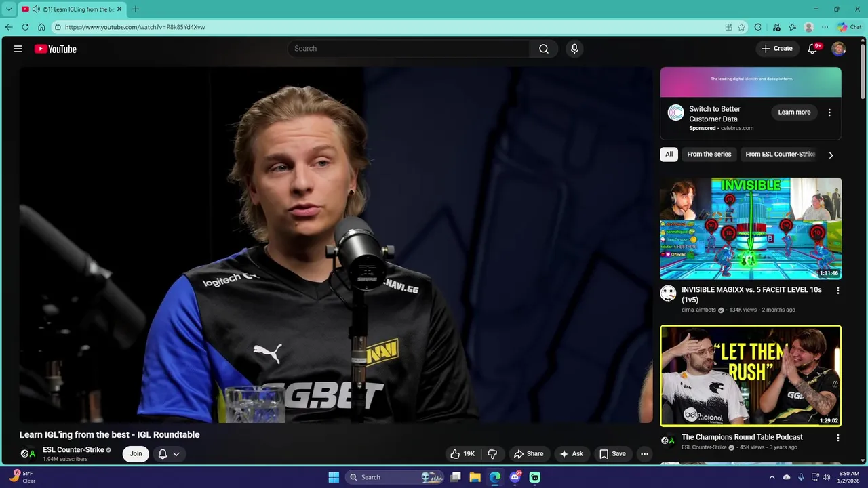Select the All filter chip
868x488 pixels.
[x=669, y=155]
